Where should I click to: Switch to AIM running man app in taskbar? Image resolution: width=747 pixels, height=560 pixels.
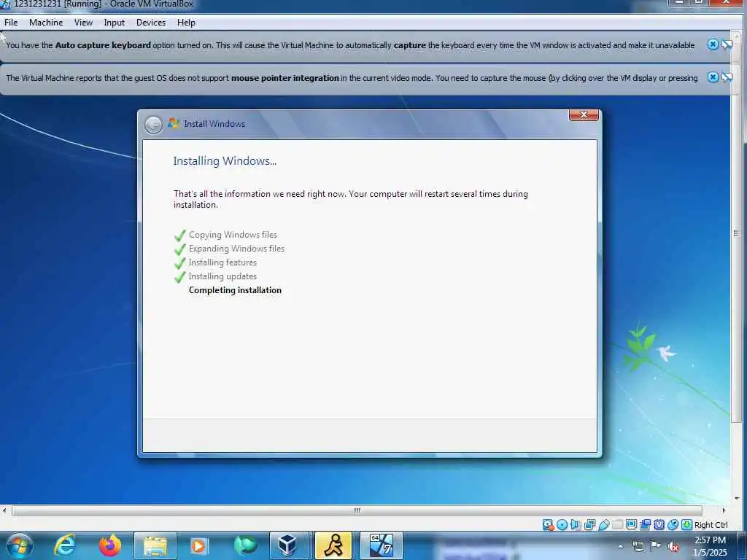pos(333,545)
